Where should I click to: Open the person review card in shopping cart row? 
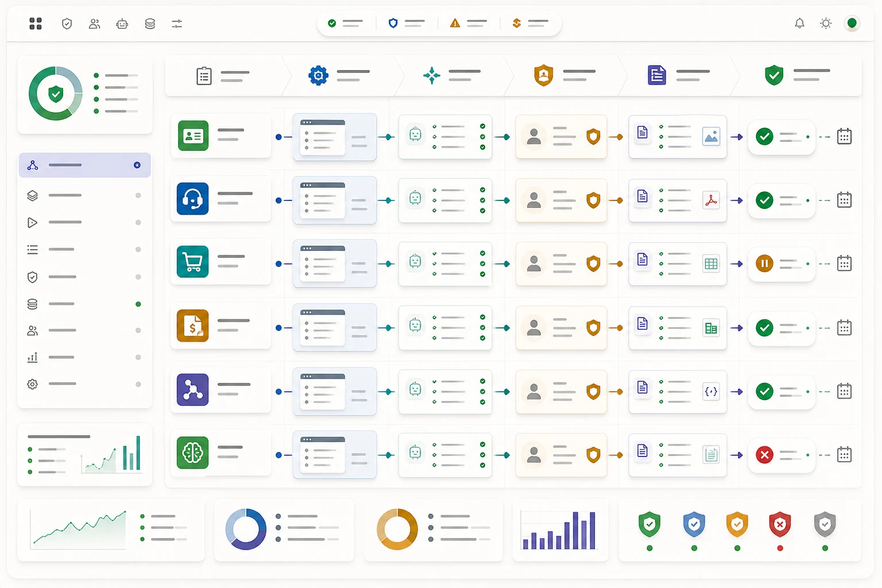561,264
